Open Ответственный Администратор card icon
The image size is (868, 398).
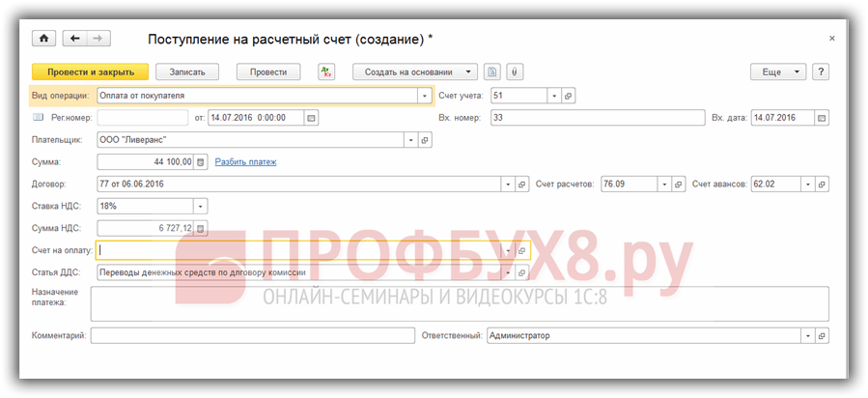point(822,336)
